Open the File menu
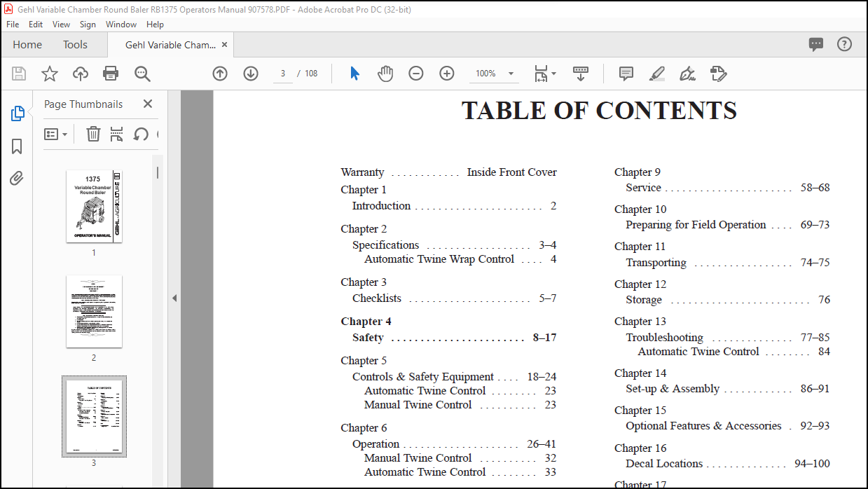 click(x=13, y=24)
